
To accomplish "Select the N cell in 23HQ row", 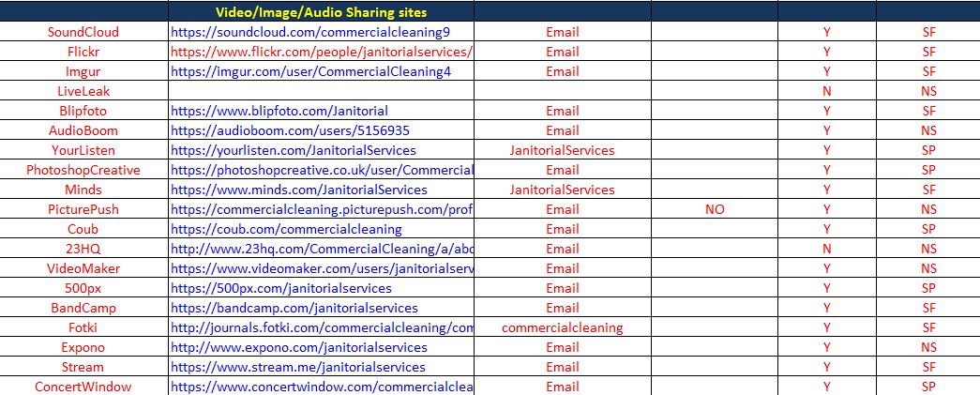I will [x=827, y=249].
